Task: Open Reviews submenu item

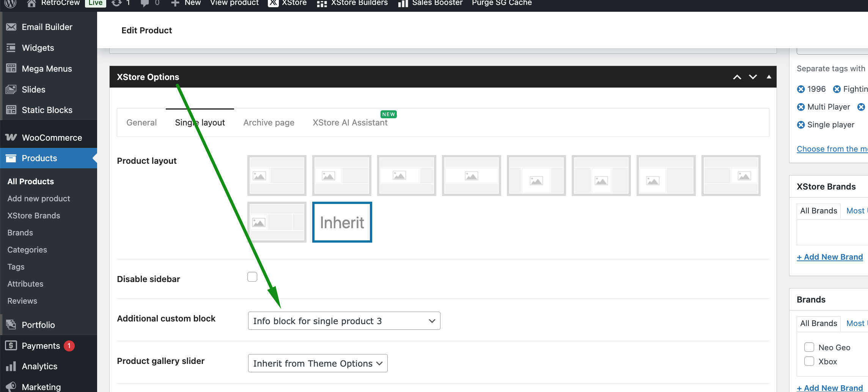Action: click(22, 301)
